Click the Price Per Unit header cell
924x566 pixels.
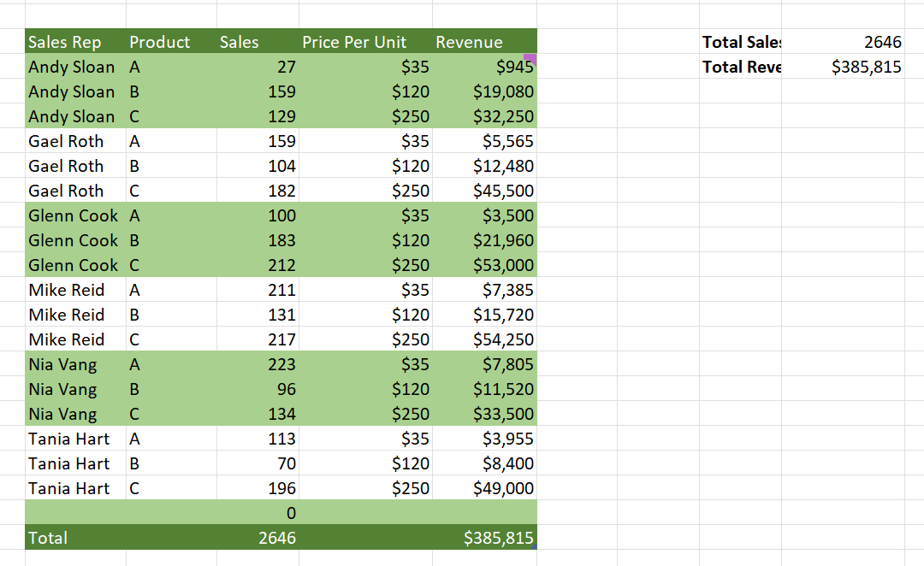pyautogui.click(x=365, y=42)
